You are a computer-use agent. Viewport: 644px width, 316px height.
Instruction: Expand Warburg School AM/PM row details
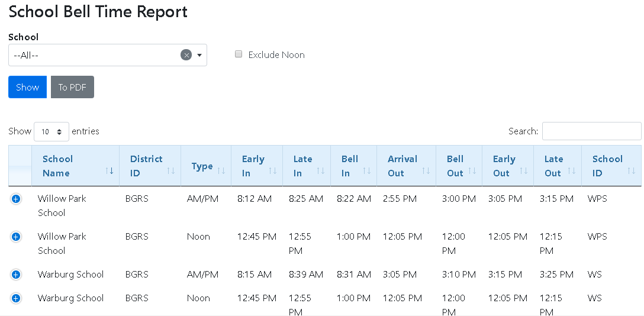(x=16, y=275)
